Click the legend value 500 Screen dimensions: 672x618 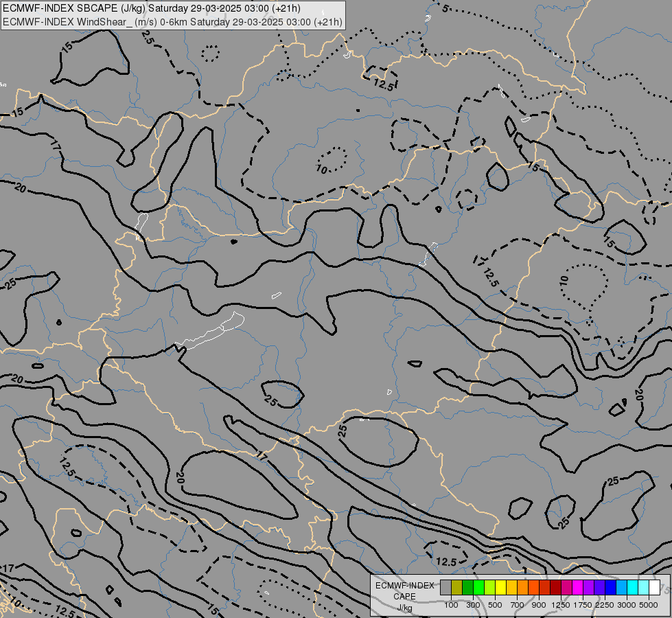tap(495, 605)
